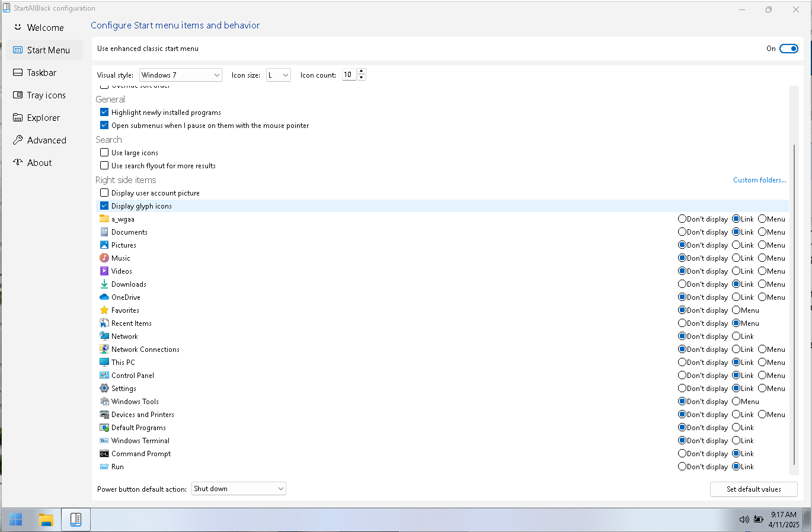The height and width of the screenshot is (532, 812).
Task: Set Settings to Don't display
Action: [x=682, y=388]
